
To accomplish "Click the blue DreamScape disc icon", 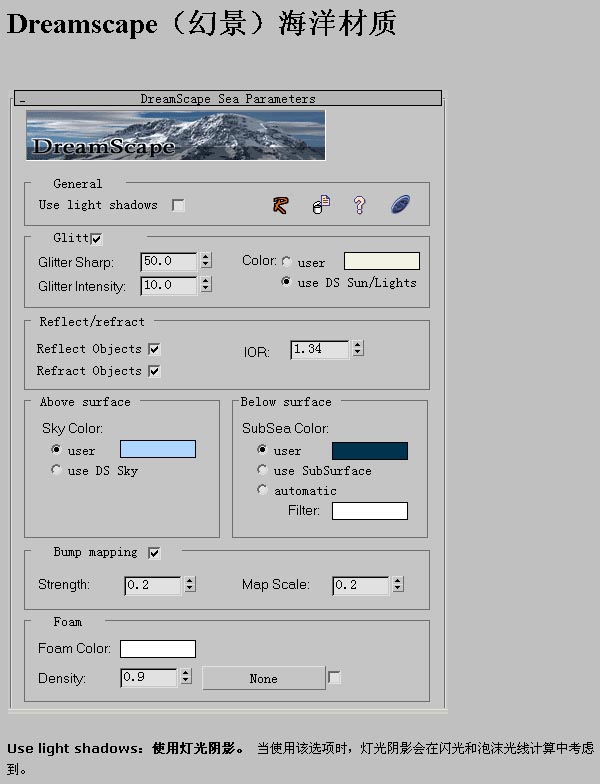I will click(400, 204).
